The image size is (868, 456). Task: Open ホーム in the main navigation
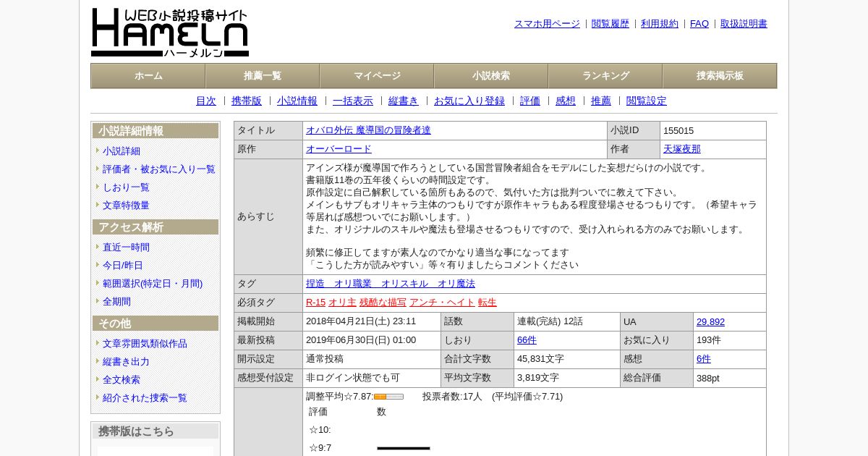coord(148,76)
